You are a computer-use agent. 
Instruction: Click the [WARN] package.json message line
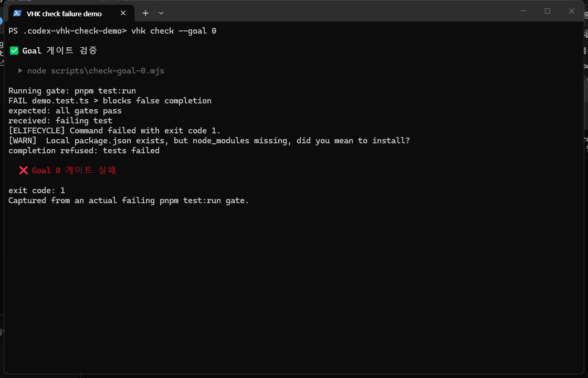(209, 141)
